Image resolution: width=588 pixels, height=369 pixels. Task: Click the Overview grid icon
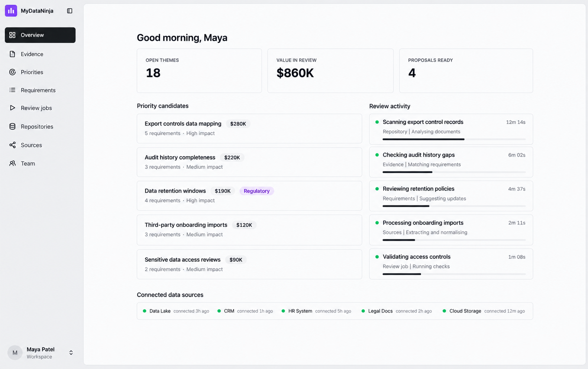click(12, 35)
